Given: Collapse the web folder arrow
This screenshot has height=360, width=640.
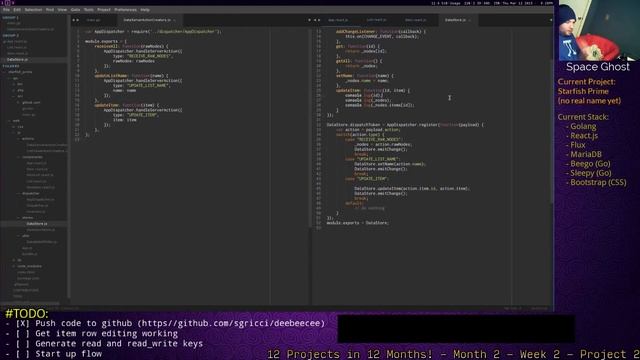Looking at the screenshot, I should click(9, 121).
